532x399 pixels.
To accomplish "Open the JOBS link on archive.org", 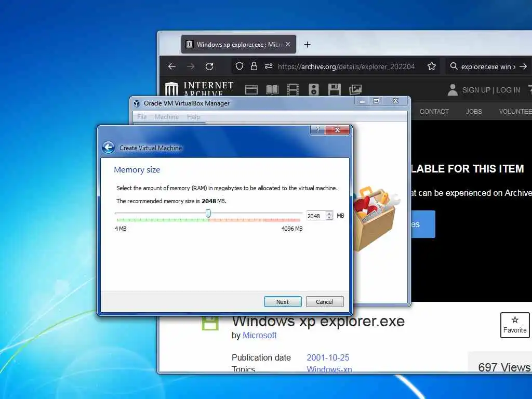I will click(x=474, y=112).
